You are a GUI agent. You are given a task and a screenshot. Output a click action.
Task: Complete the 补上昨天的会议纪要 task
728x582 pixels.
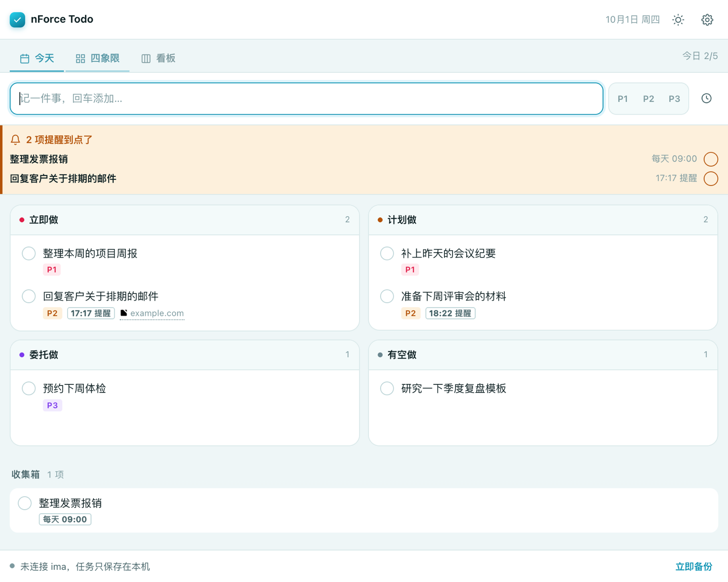coord(387,253)
